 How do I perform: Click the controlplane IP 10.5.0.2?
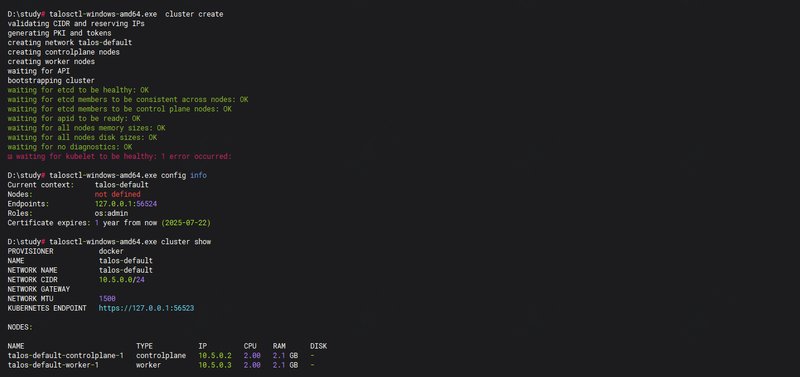point(215,356)
